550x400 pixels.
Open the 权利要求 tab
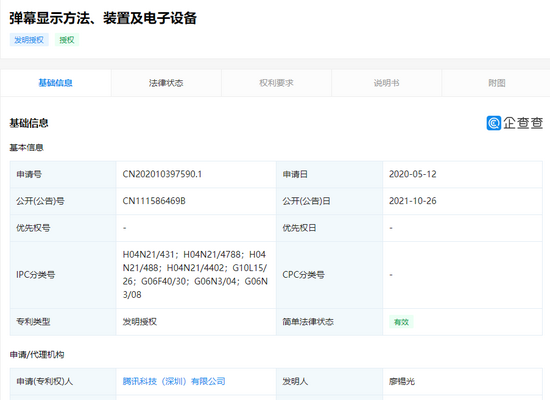(276, 83)
